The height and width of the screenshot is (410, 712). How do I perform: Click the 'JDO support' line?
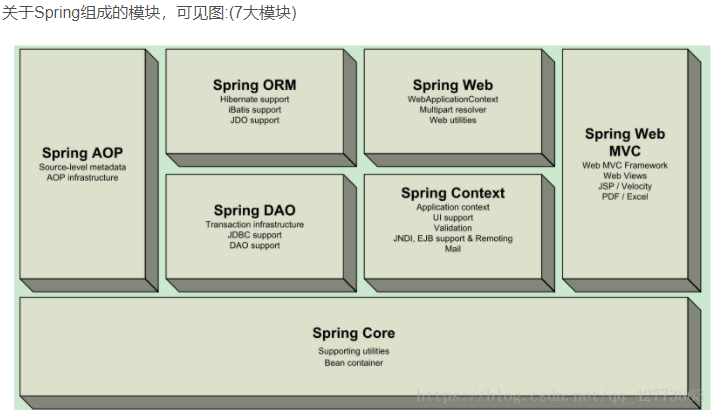pyautogui.click(x=254, y=120)
